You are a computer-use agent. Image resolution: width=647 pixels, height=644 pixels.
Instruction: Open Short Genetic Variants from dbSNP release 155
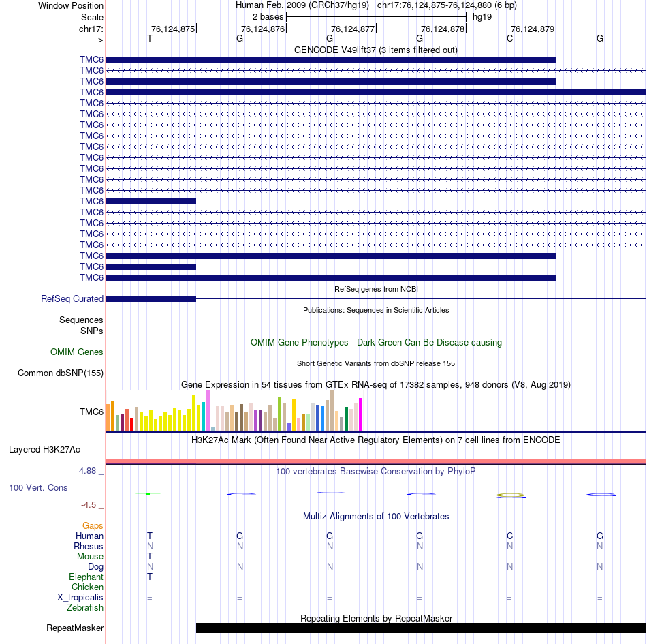click(x=376, y=363)
